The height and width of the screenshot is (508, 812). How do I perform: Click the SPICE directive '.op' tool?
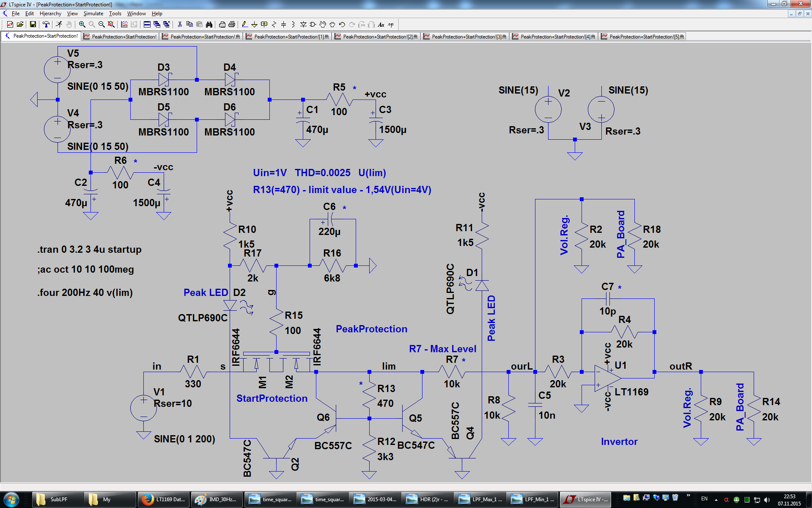pos(391,25)
